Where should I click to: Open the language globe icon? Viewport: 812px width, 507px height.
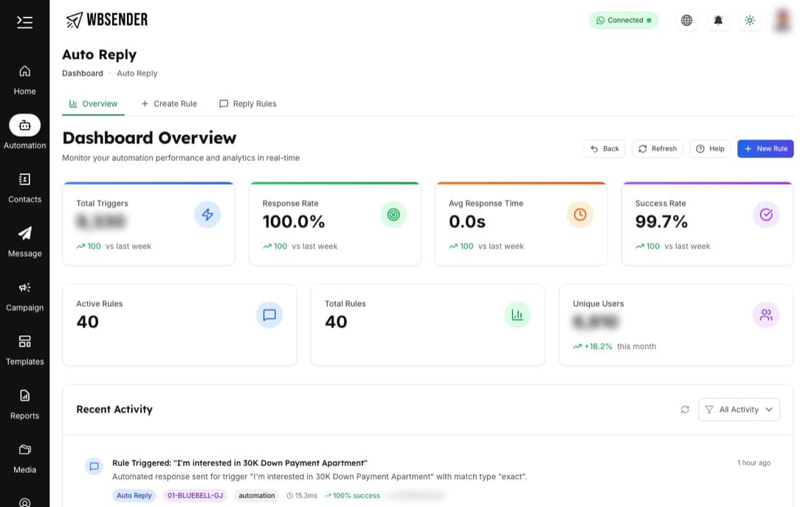687,20
